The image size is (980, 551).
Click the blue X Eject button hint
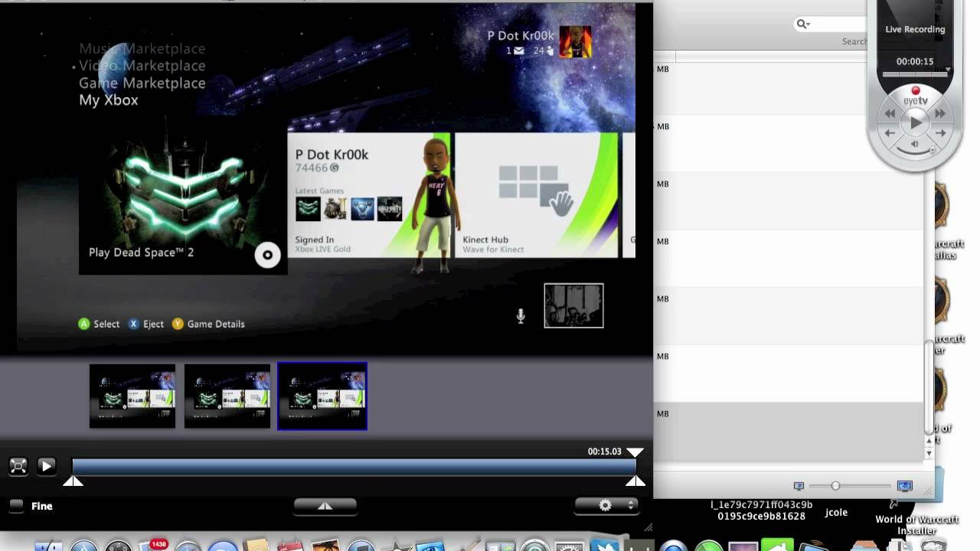point(145,324)
